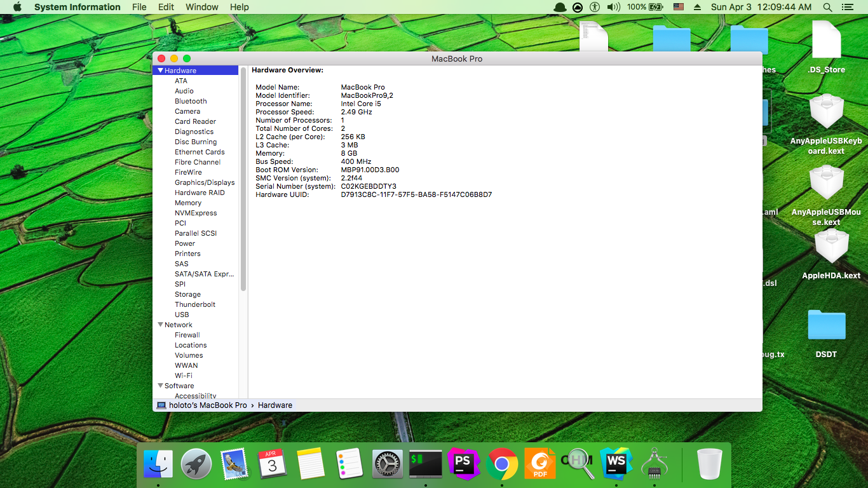Open the Edit menu
868x488 pixels.
tap(166, 7)
